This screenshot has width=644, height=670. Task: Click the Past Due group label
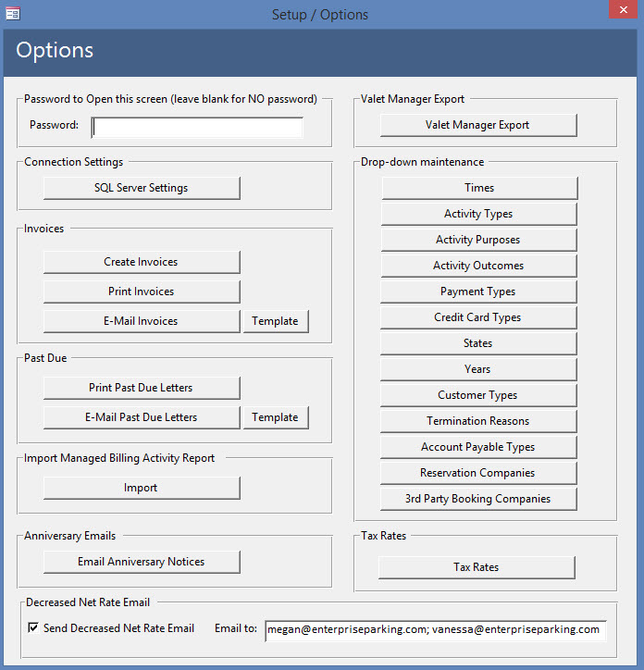coord(45,358)
